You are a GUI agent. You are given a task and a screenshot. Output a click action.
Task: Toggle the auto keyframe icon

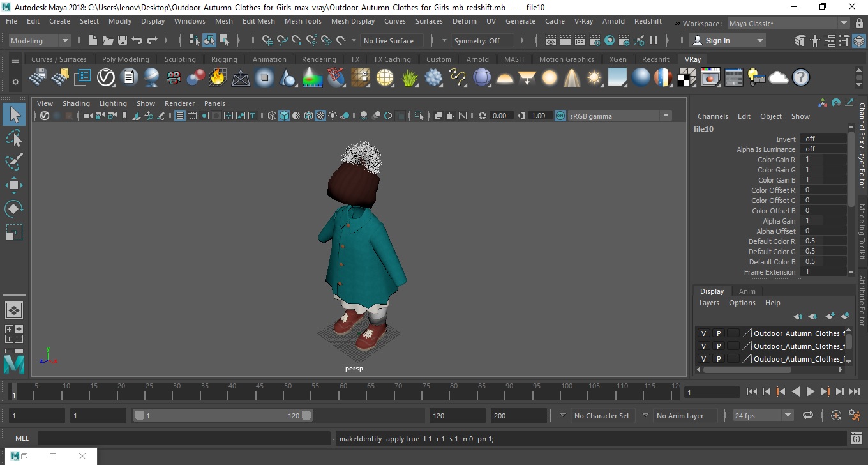coord(836,415)
